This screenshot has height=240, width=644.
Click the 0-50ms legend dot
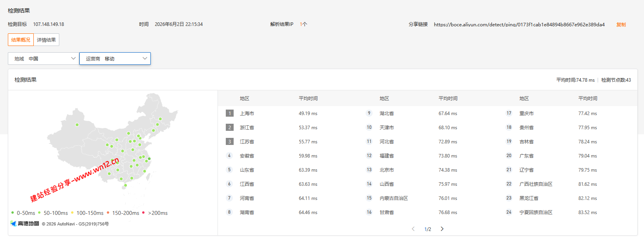pyautogui.click(x=13, y=213)
